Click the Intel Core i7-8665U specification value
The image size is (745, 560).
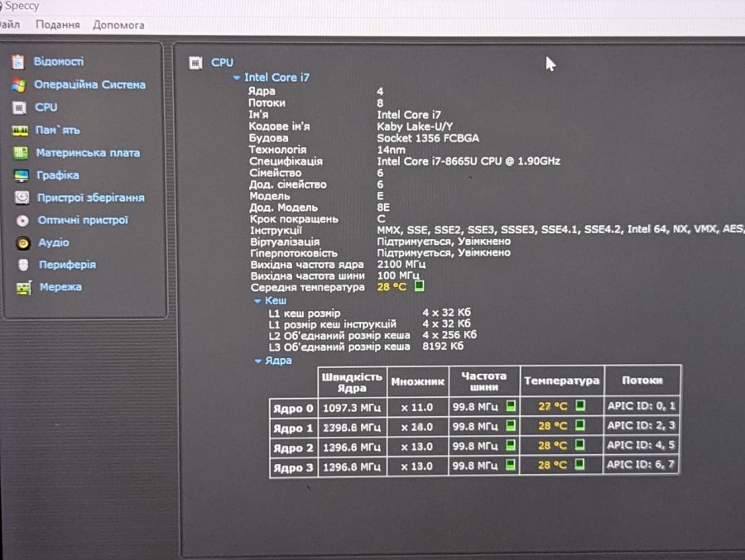click(x=469, y=161)
